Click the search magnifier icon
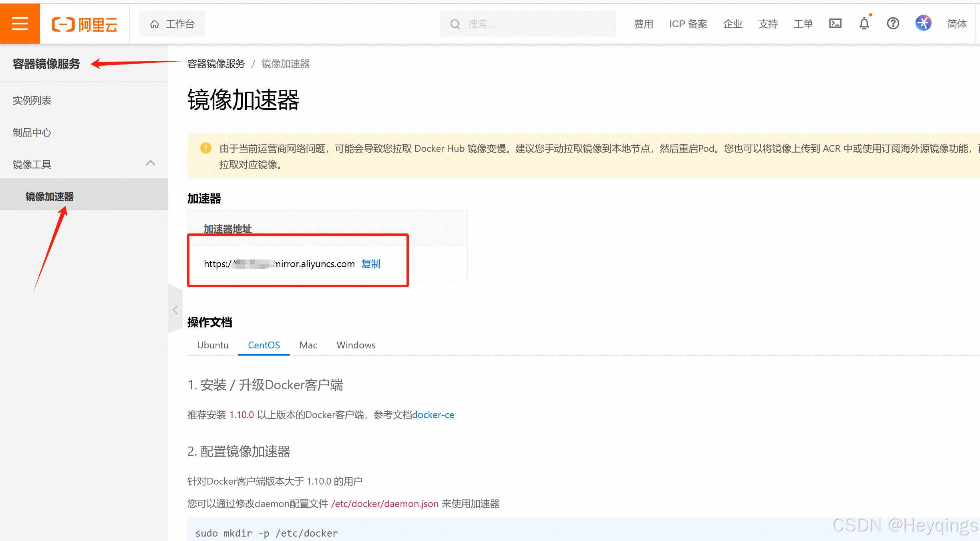The image size is (980, 541). tap(455, 24)
